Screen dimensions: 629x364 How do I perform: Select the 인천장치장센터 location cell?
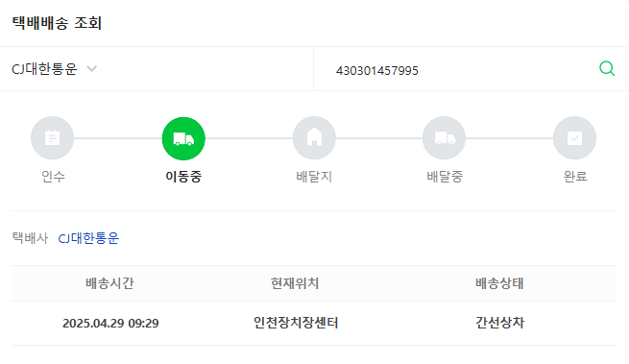tap(296, 323)
